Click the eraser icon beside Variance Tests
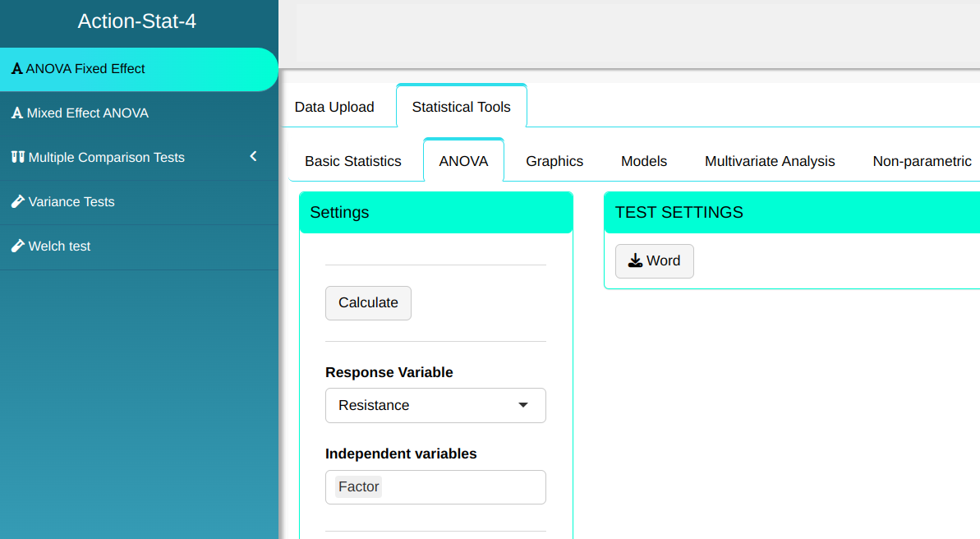 [x=17, y=201]
